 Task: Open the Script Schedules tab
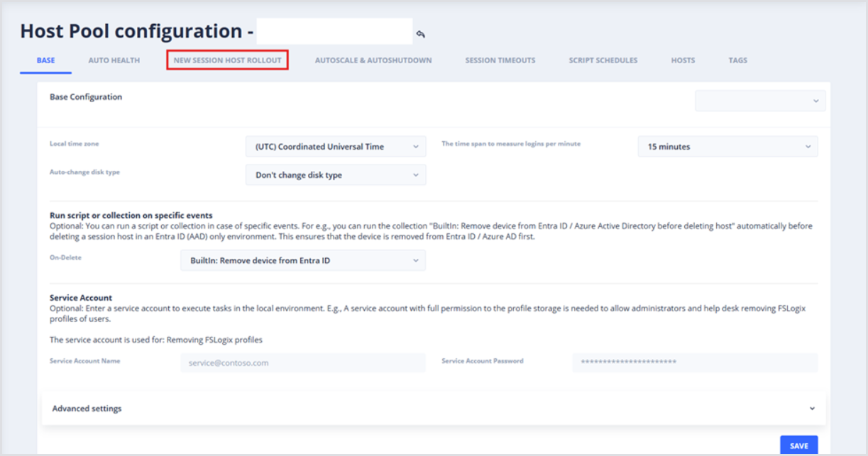coord(603,60)
